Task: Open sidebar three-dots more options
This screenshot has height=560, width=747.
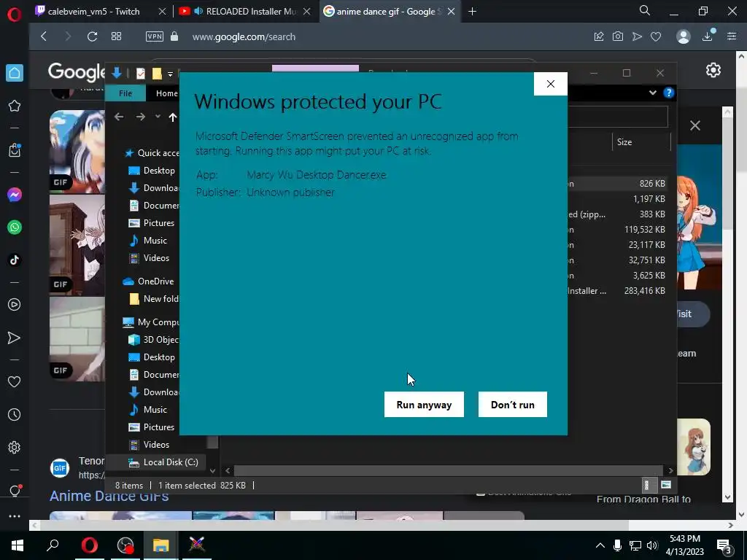Action: pos(15,516)
